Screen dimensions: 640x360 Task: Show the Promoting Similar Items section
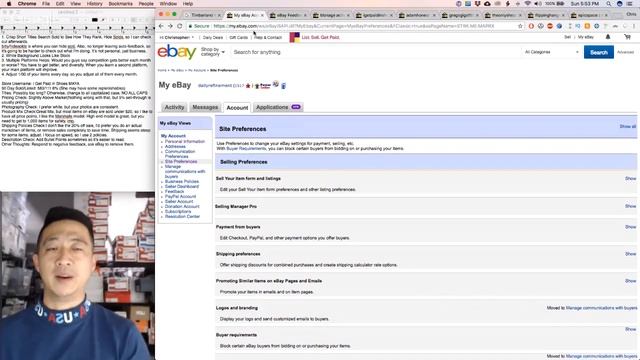click(630, 281)
